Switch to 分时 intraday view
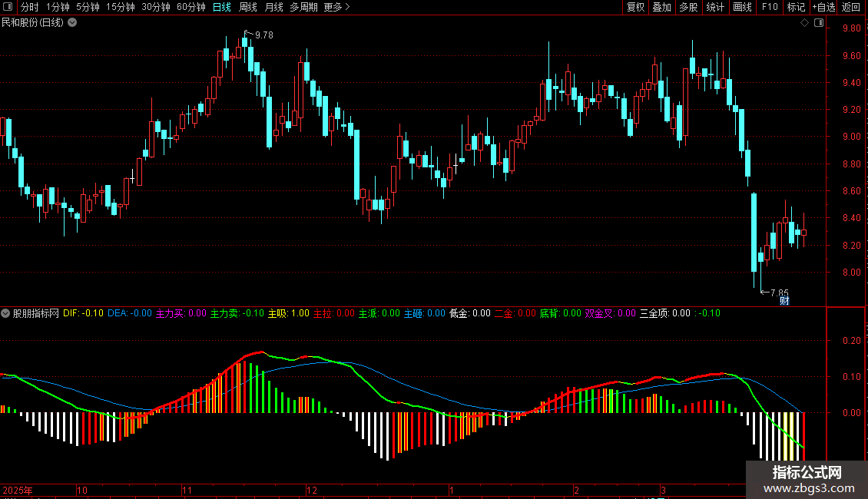Viewport: 868px width, 499px height. tap(29, 7)
